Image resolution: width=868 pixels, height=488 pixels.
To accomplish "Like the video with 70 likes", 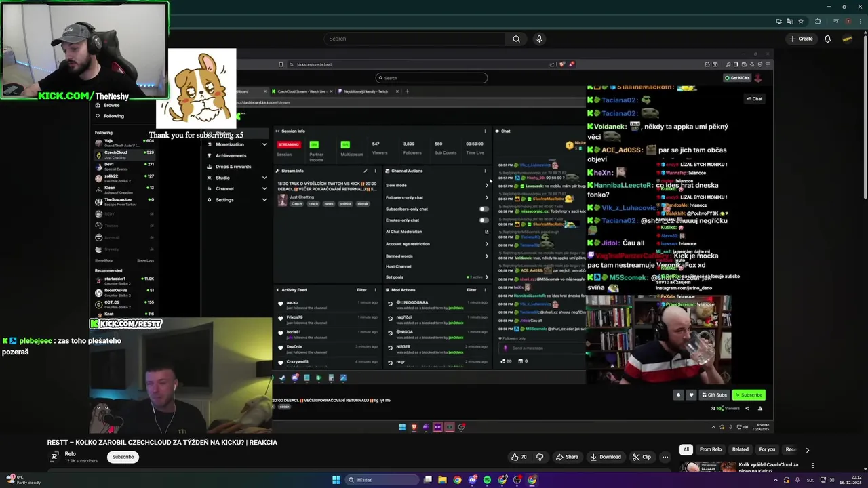I will (519, 457).
